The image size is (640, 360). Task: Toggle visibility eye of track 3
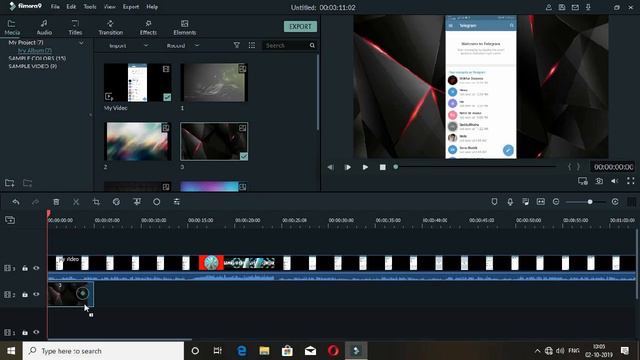point(36,268)
